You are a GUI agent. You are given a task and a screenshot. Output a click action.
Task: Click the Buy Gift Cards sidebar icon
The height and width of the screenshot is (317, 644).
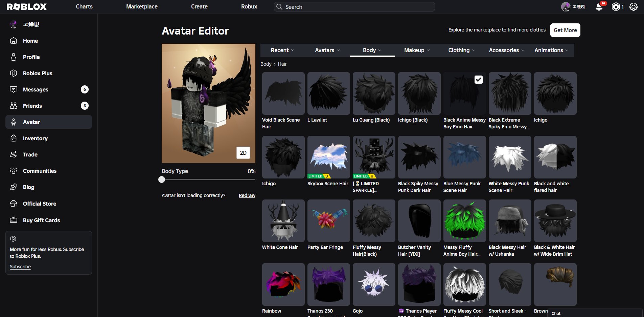pyautogui.click(x=14, y=220)
